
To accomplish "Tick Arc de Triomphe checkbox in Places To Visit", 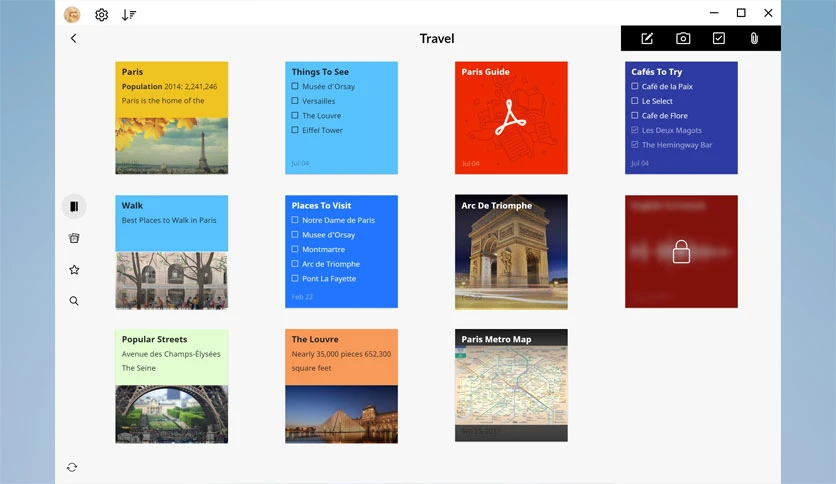I will pyautogui.click(x=295, y=263).
